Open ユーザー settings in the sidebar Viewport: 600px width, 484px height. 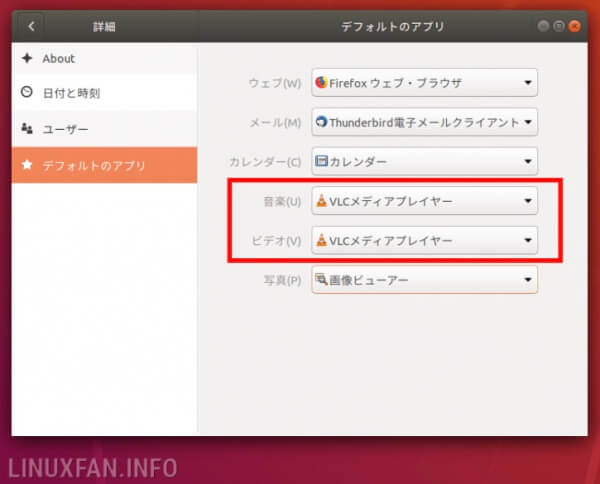point(104,129)
